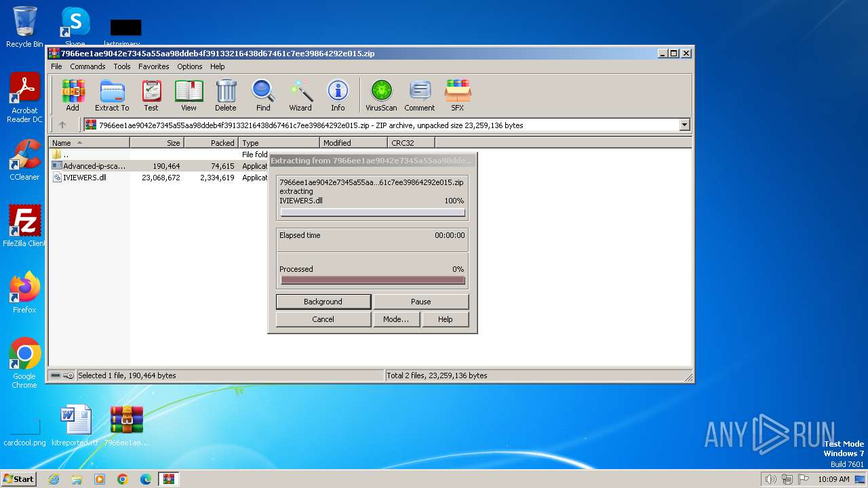Open the Extract To tool
The image size is (868, 488).
click(x=112, y=95)
